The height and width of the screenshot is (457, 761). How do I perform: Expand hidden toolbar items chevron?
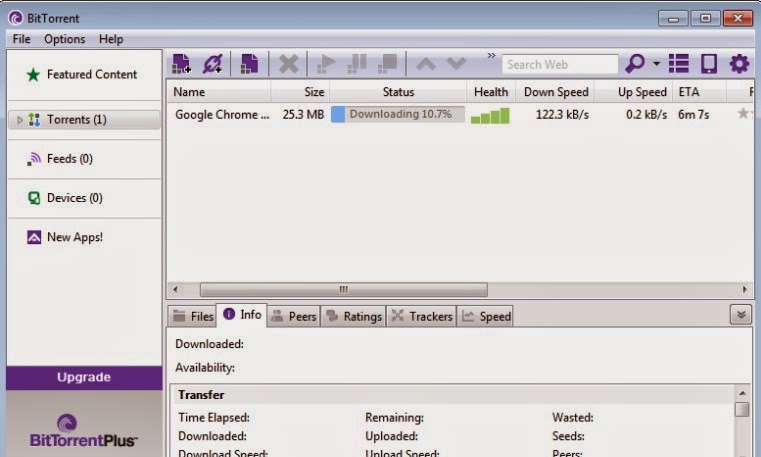[x=492, y=56]
